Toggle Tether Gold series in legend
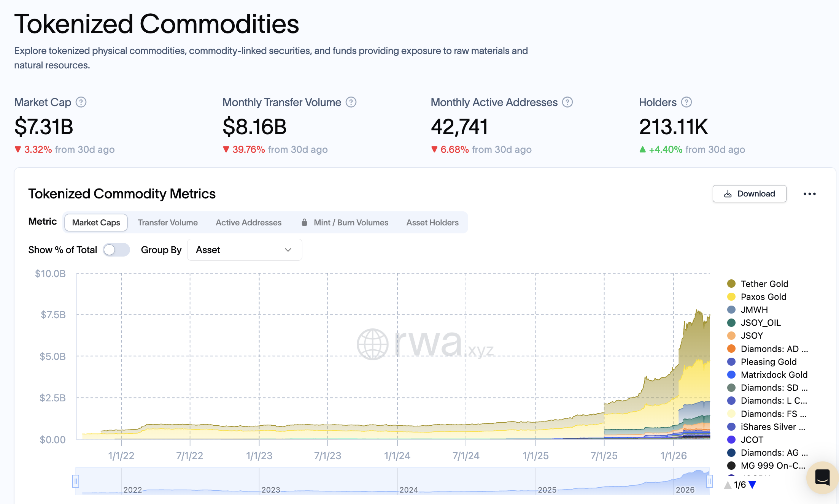Viewport: 839px width, 504px height. point(758,284)
